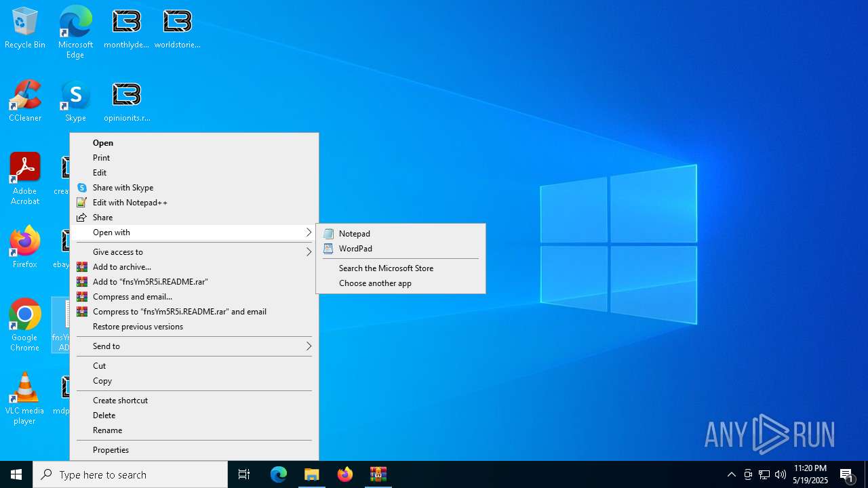
Task: Select Share with Skype menu entry
Action: (x=194, y=188)
